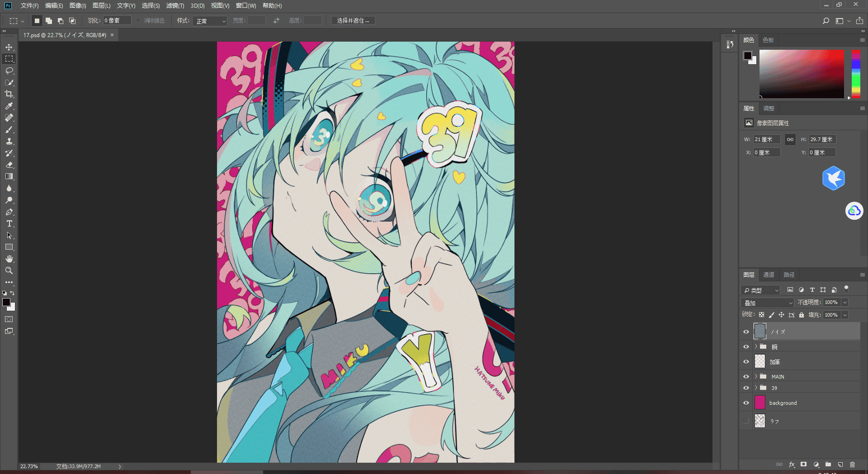Click the add layer mask icon

803,465
